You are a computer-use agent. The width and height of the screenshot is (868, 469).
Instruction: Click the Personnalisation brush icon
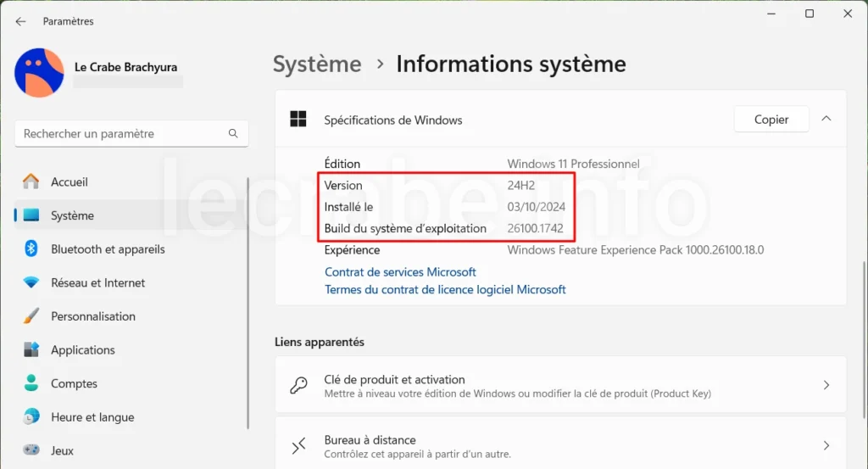click(31, 316)
